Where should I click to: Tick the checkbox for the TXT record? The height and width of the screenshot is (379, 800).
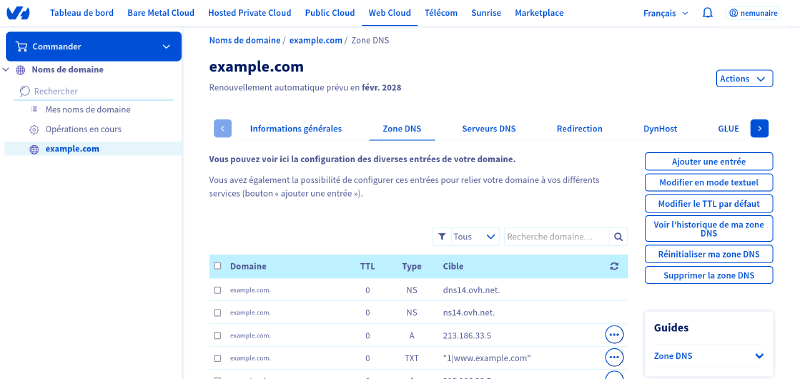[x=217, y=358]
